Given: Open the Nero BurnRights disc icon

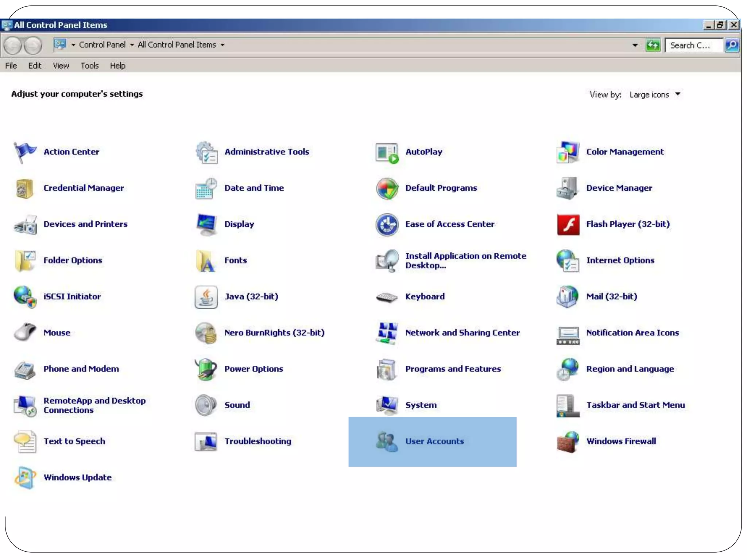Looking at the screenshot, I should pyautogui.click(x=206, y=333).
